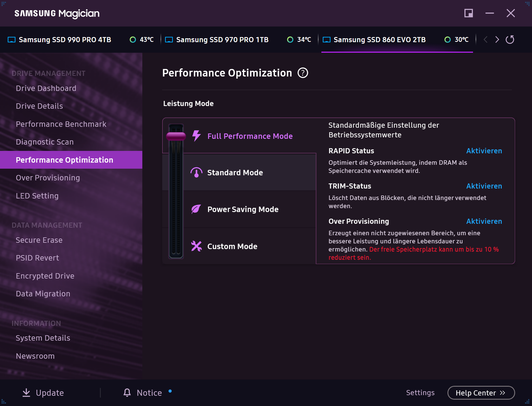This screenshot has width=532, height=406.
Task: Select Performance Optimization in the sidebar
Action: click(71, 160)
